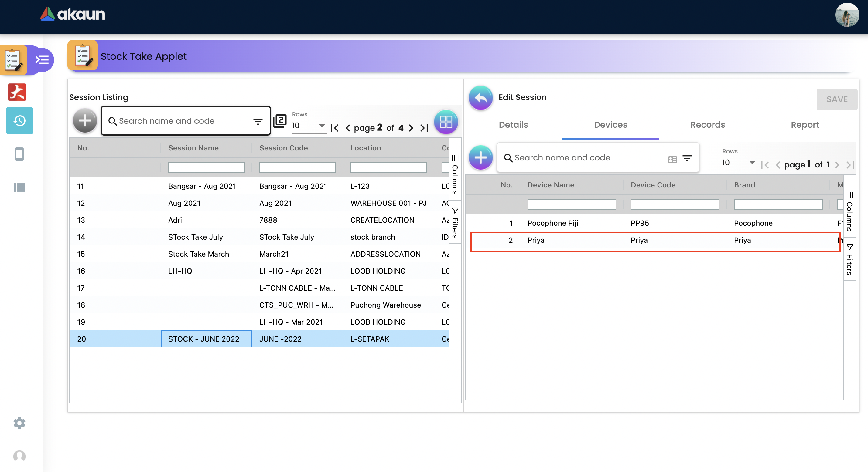Image resolution: width=868 pixels, height=472 pixels.
Task: Click the grid view icon in Session Listing
Action: point(446,122)
